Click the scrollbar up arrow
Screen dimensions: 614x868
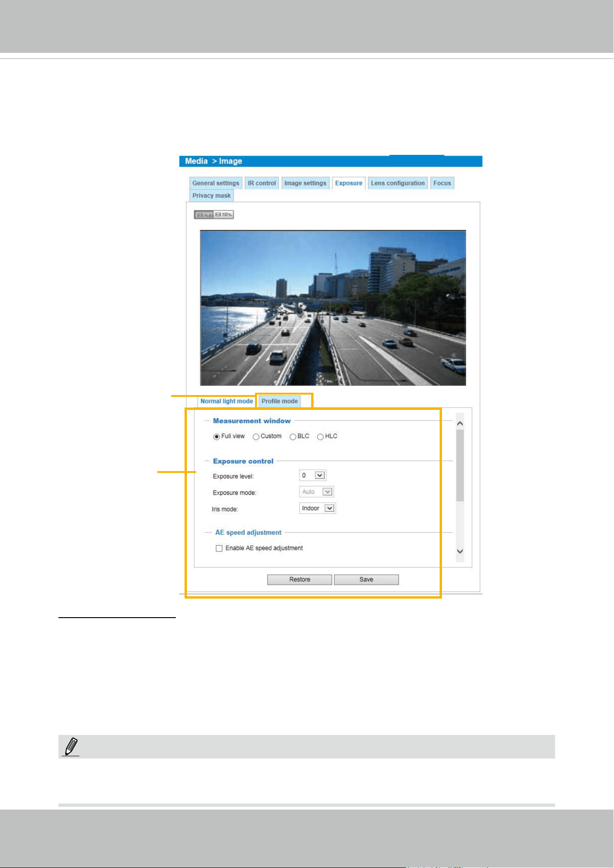click(x=460, y=423)
